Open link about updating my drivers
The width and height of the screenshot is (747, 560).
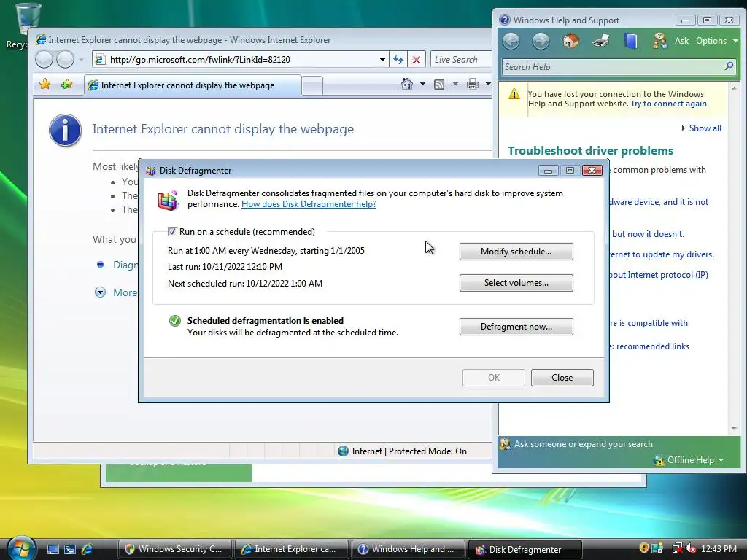pyautogui.click(x=661, y=254)
